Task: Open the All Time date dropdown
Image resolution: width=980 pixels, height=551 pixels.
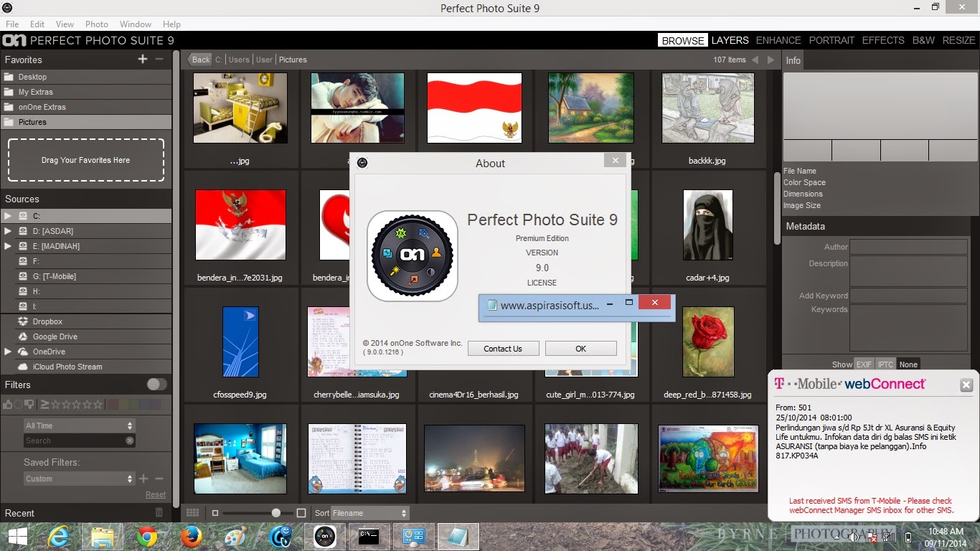Action: coord(79,425)
